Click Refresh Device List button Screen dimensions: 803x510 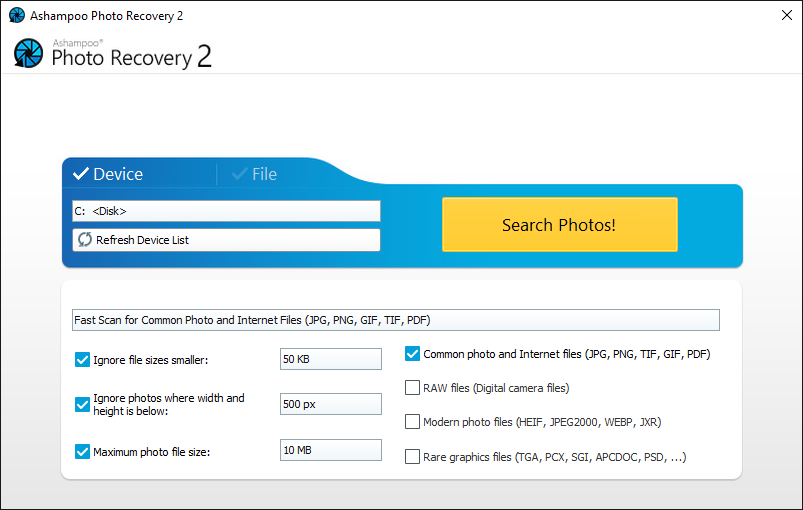tap(226, 240)
